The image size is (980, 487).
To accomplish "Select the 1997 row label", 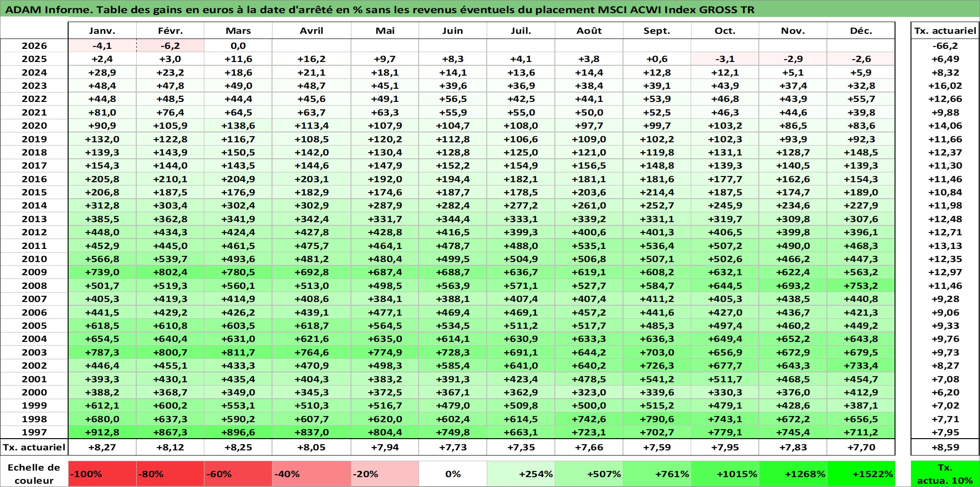I will pos(34,432).
